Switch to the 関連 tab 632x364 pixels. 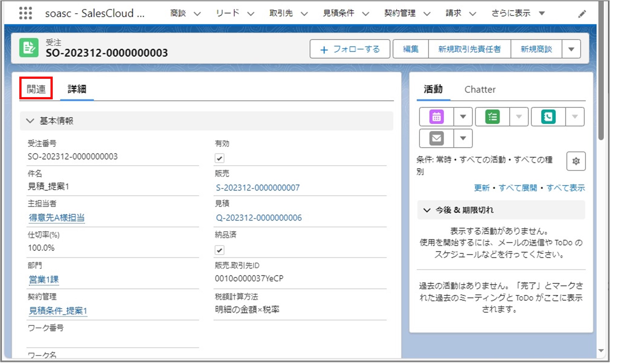tap(36, 89)
